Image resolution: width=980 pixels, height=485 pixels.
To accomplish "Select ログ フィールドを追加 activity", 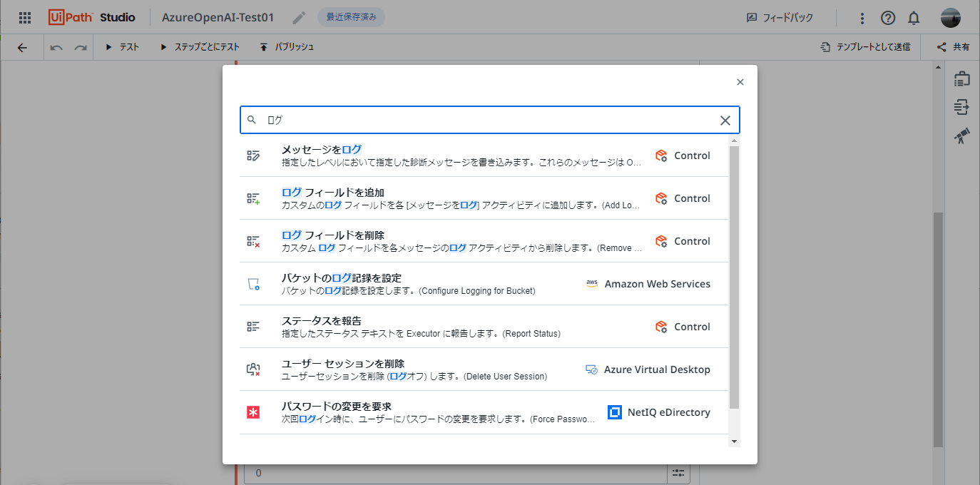I will click(484, 198).
